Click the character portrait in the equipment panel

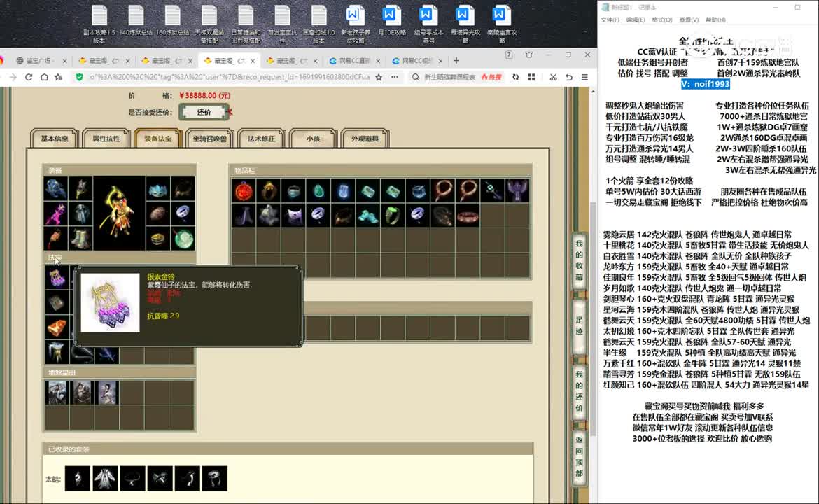click(120, 213)
